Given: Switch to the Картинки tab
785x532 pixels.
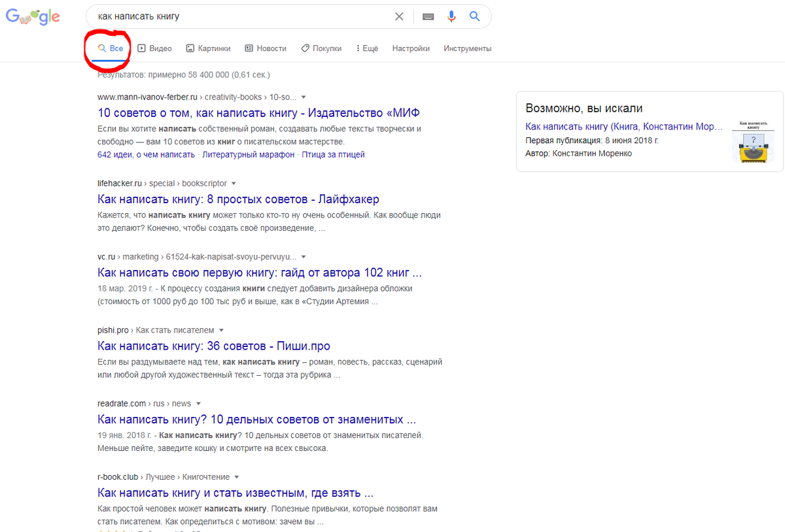Looking at the screenshot, I should coord(209,48).
